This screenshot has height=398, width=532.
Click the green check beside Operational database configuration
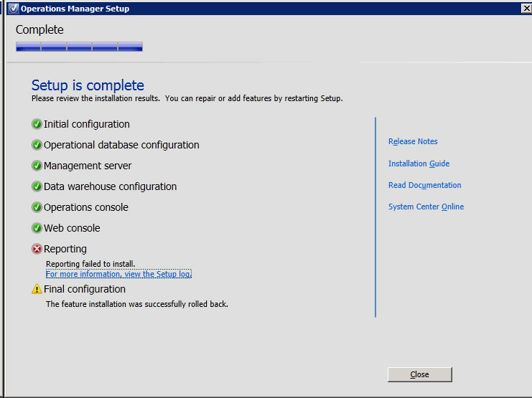tap(37, 145)
